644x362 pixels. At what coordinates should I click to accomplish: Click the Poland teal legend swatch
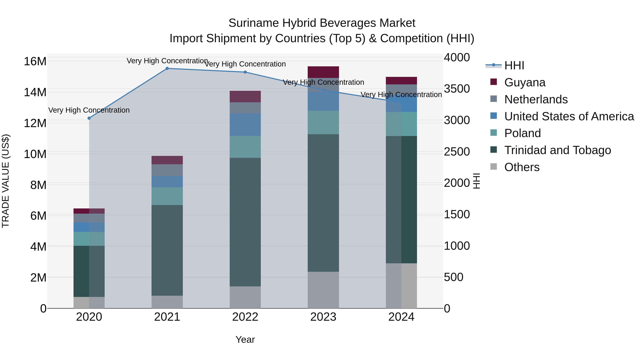click(x=494, y=133)
